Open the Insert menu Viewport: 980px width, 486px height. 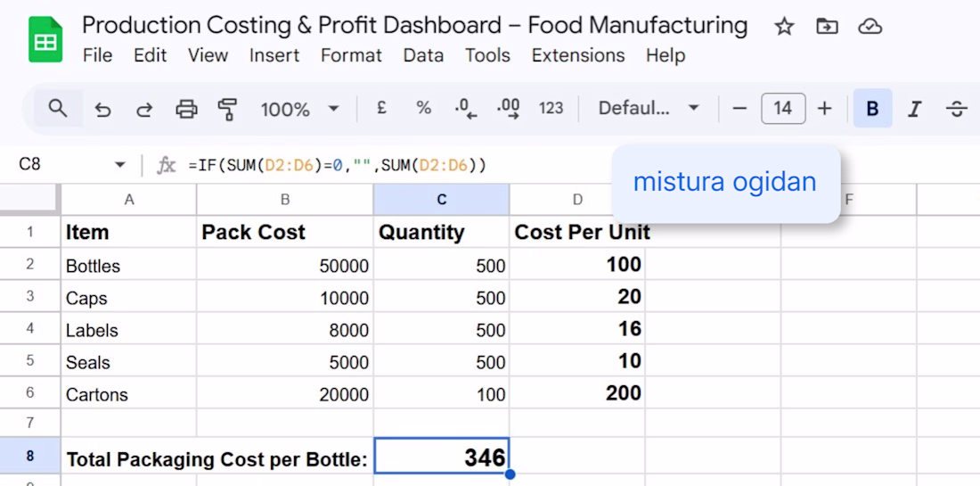tap(274, 55)
